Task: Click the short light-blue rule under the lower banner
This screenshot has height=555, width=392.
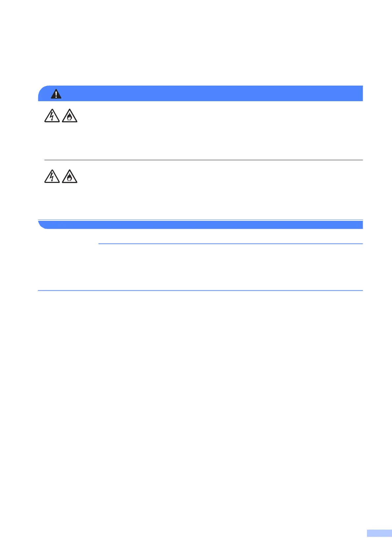Action: pos(231,244)
